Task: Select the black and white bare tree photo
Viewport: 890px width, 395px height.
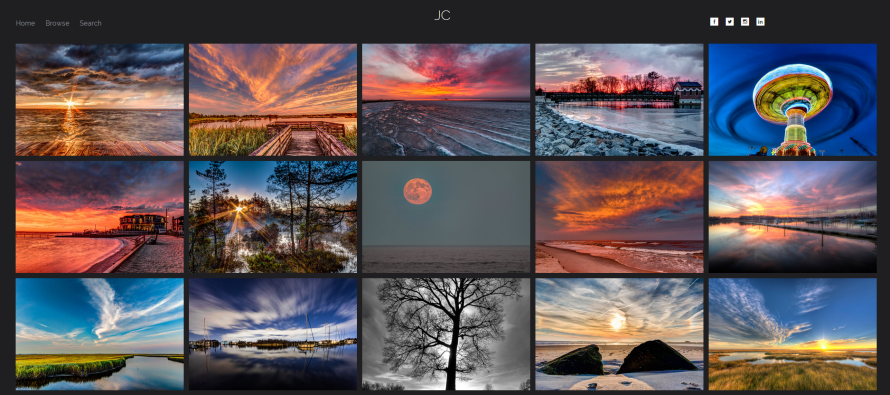Action: tap(446, 334)
